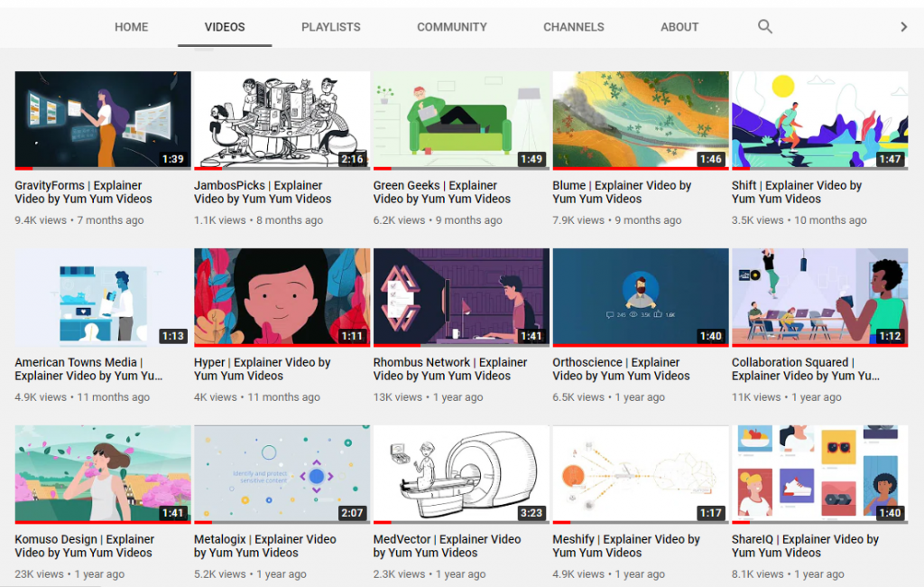Screen dimensions: 924x587
Task: Open the COMMUNITY tab
Action: pyautogui.click(x=451, y=27)
